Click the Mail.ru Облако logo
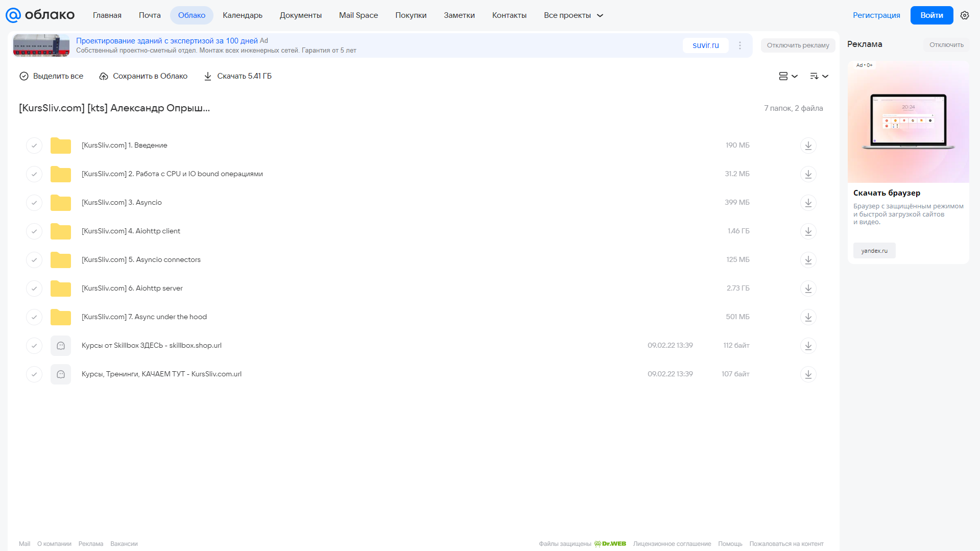This screenshot has height=551, width=980. coord(40,15)
